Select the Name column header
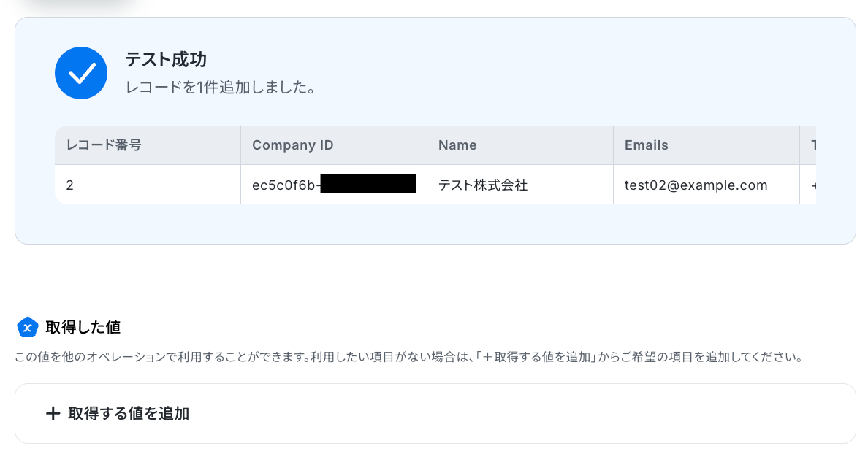The height and width of the screenshot is (454, 868). coord(519,145)
